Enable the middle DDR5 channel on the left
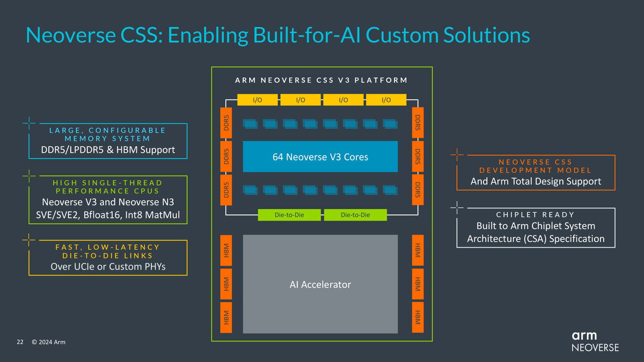The height and width of the screenshot is (362, 644). click(226, 156)
